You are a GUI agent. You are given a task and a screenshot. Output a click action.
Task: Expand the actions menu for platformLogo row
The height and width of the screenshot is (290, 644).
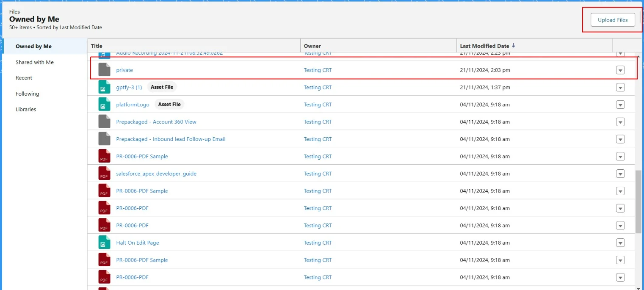pyautogui.click(x=620, y=105)
